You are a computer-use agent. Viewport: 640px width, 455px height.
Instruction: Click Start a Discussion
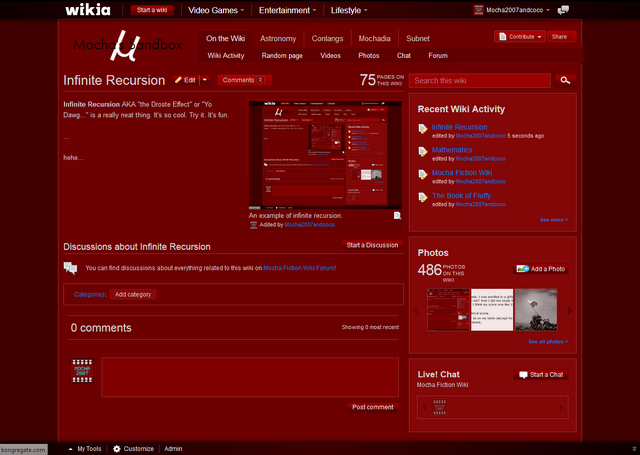pyautogui.click(x=372, y=245)
